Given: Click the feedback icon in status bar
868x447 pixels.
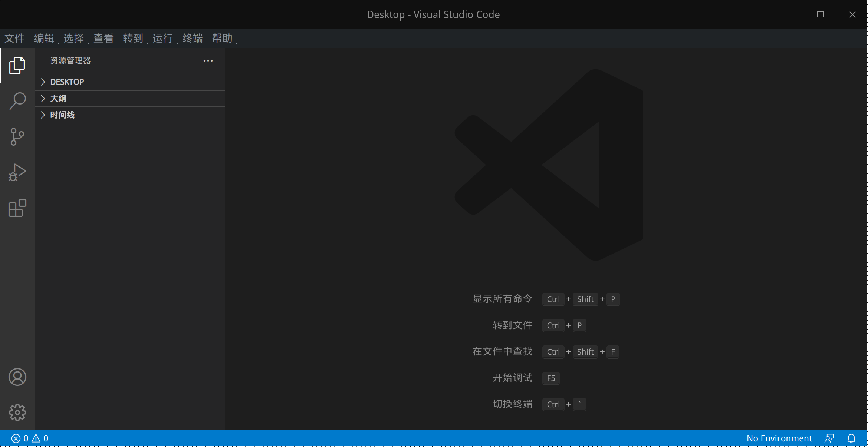Looking at the screenshot, I should (829, 438).
